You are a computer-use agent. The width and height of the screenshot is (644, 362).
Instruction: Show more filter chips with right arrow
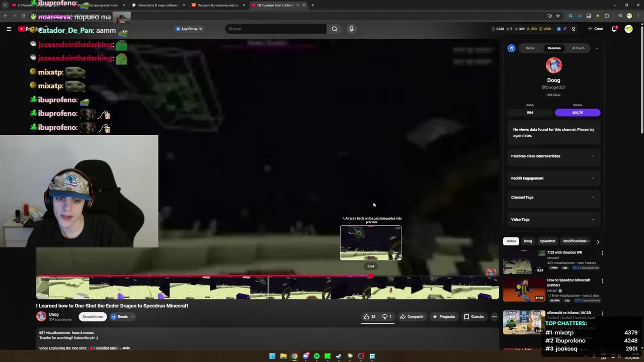pyautogui.click(x=598, y=241)
